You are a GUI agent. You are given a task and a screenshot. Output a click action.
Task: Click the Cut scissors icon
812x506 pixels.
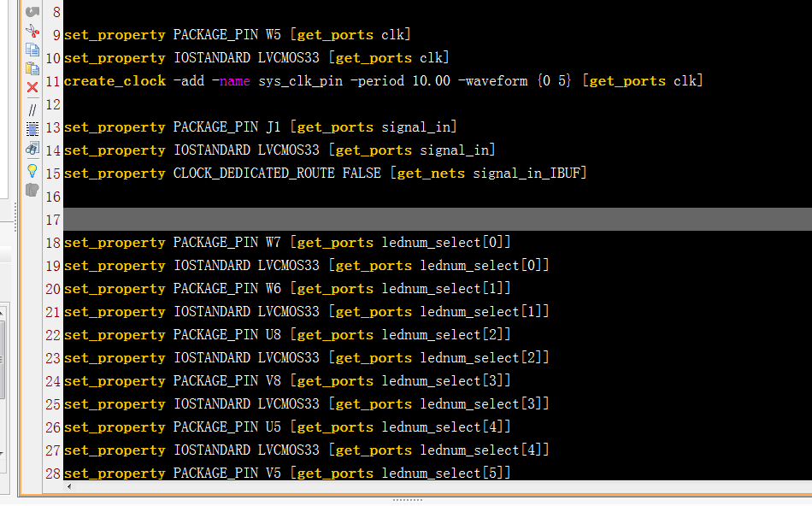pos(32,31)
